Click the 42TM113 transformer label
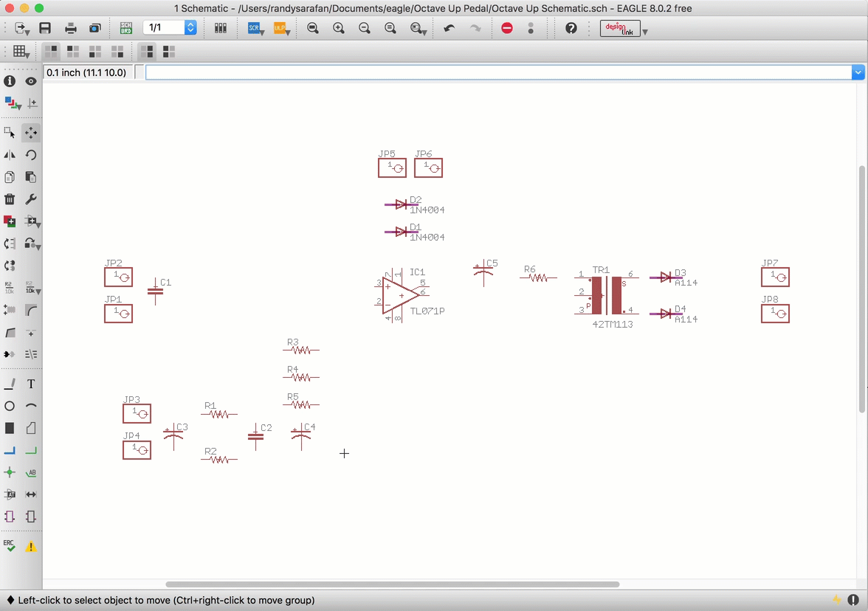 (613, 325)
